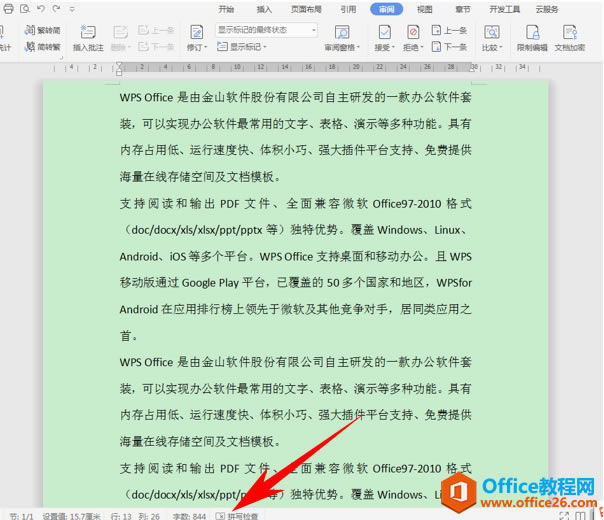
Task: Open Print Preview from quick access toolbar
Action: click(x=25, y=8)
